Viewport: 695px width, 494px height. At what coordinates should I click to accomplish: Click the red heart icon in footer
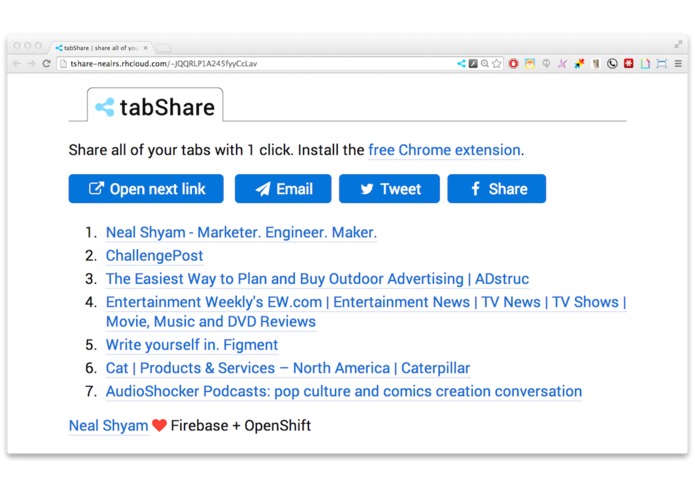point(159,425)
